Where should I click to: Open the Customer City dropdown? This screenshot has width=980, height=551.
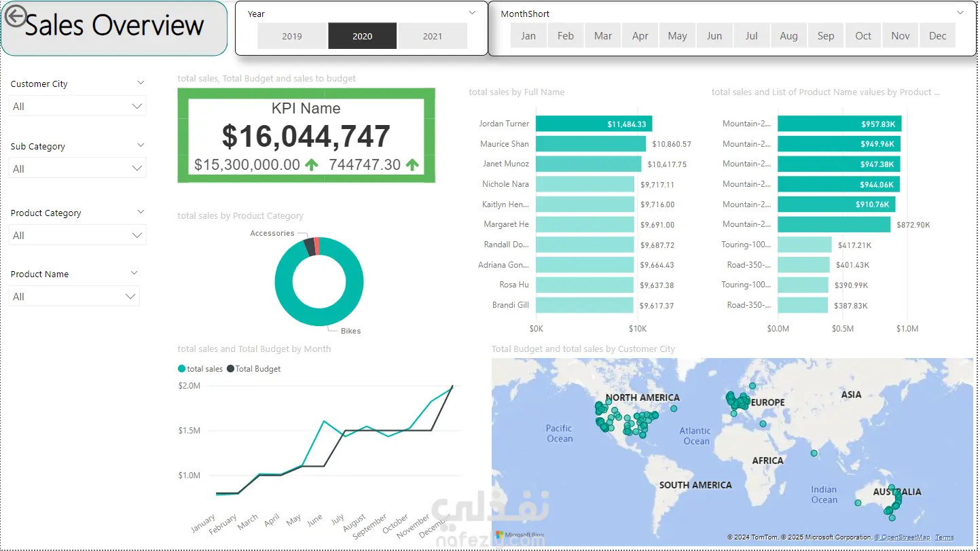coord(77,107)
